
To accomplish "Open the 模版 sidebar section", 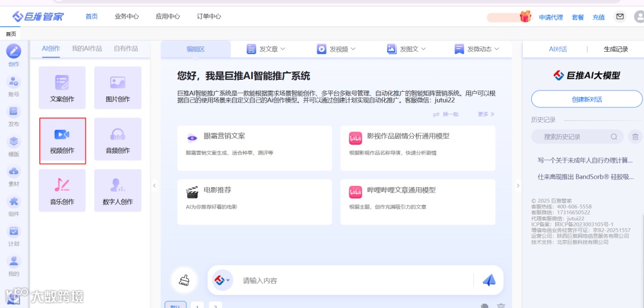I will point(14,145).
